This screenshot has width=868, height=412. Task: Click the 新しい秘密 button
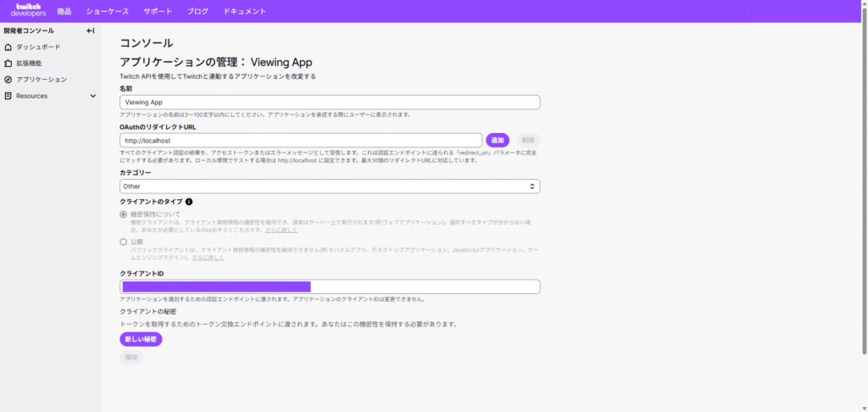141,339
